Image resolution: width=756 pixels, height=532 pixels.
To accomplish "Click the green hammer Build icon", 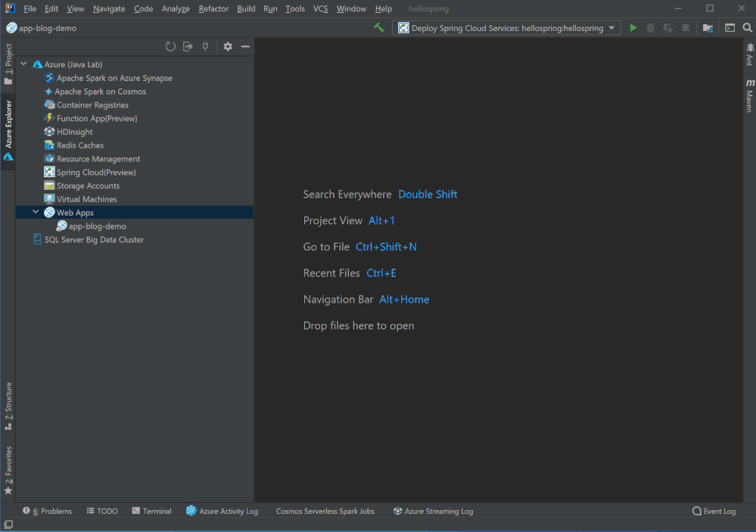I will pos(379,28).
